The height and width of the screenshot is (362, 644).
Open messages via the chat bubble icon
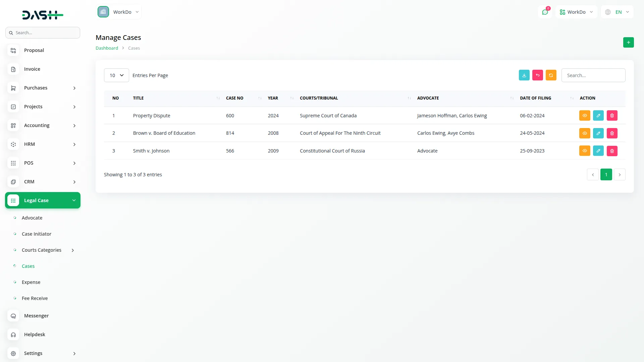click(545, 12)
